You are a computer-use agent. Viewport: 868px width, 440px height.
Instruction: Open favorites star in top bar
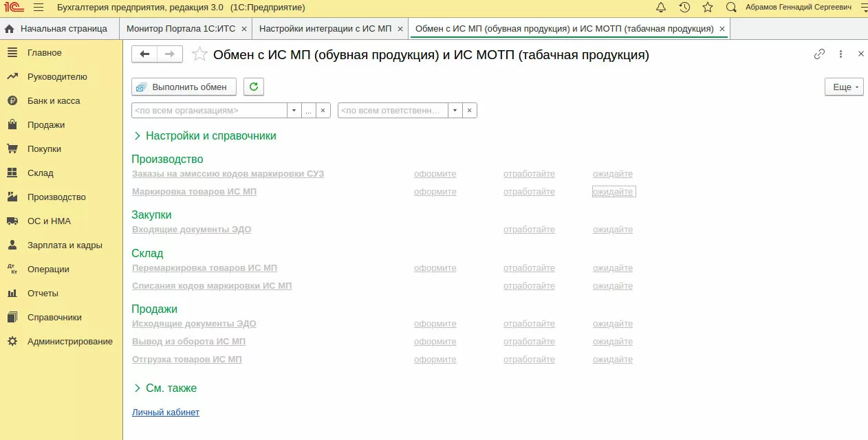tap(708, 8)
